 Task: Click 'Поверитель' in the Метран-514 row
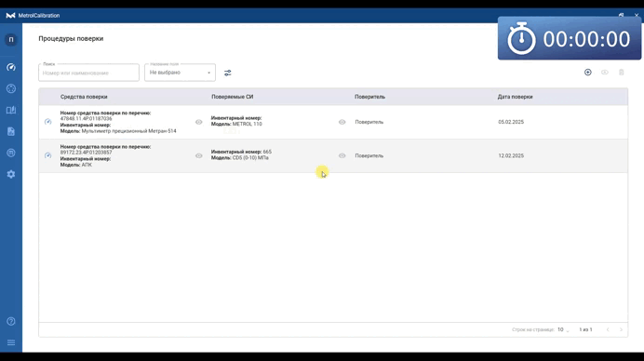coord(369,122)
